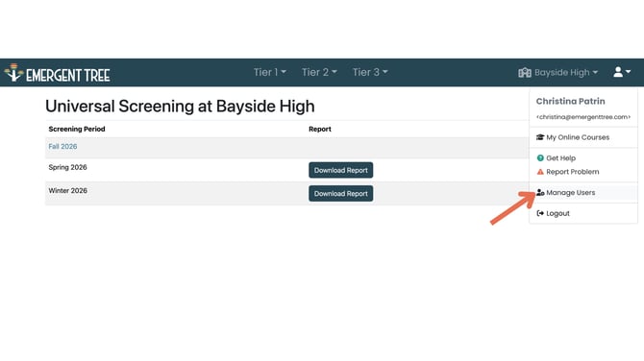Download Report for Spring 2026

[341, 170]
